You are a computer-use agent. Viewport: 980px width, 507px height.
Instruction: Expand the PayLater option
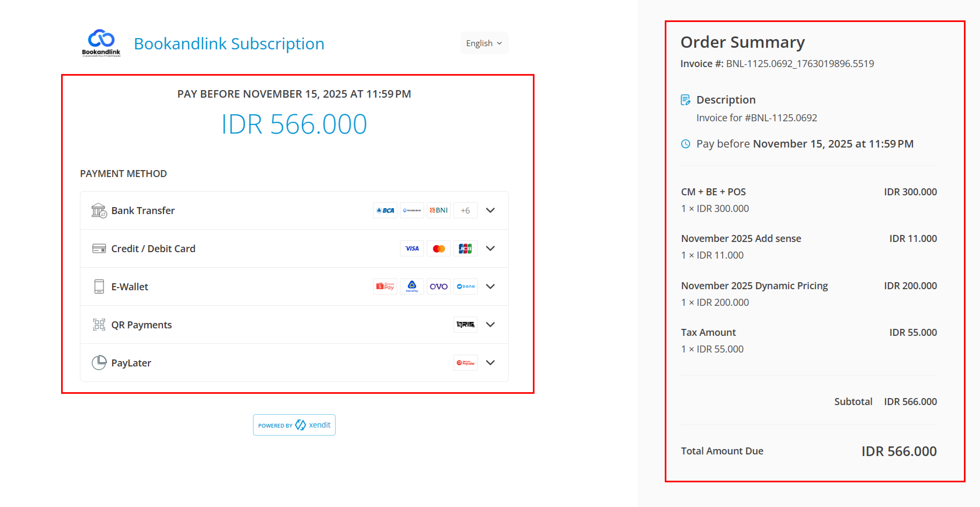pos(490,363)
